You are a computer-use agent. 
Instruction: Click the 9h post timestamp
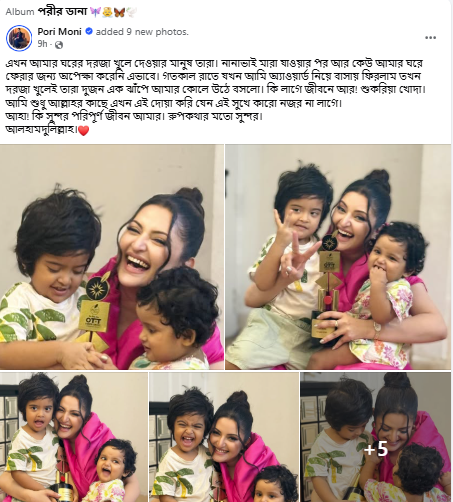[x=43, y=44]
